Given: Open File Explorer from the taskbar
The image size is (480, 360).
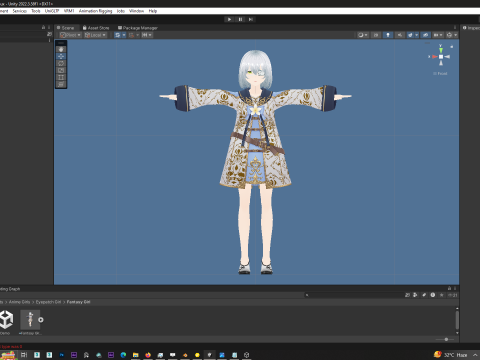Looking at the screenshot, I should (x=135, y=355).
